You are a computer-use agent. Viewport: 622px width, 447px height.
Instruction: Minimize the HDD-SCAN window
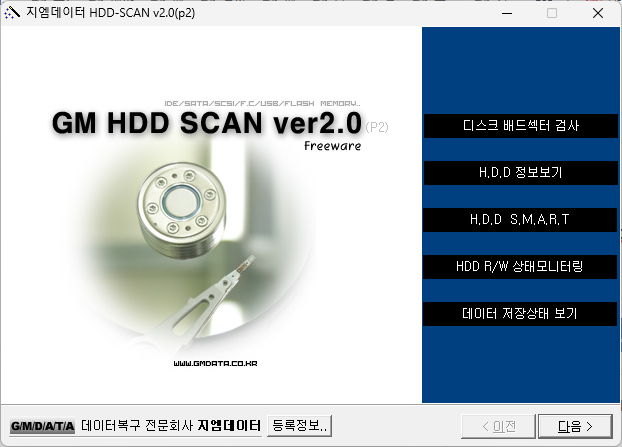(x=507, y=13)
